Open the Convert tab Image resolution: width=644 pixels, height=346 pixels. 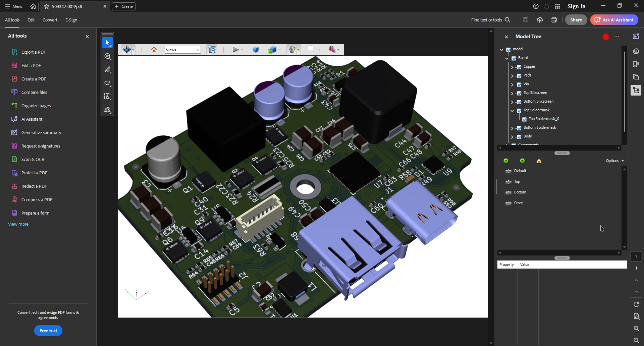[x=50, y=20]
